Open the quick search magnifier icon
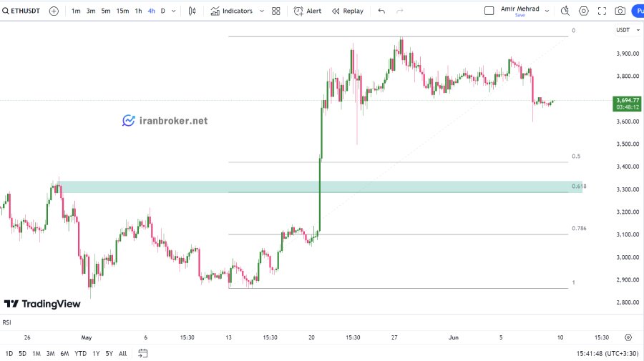This screenshot has width=644, height=361. coord(565,11)
